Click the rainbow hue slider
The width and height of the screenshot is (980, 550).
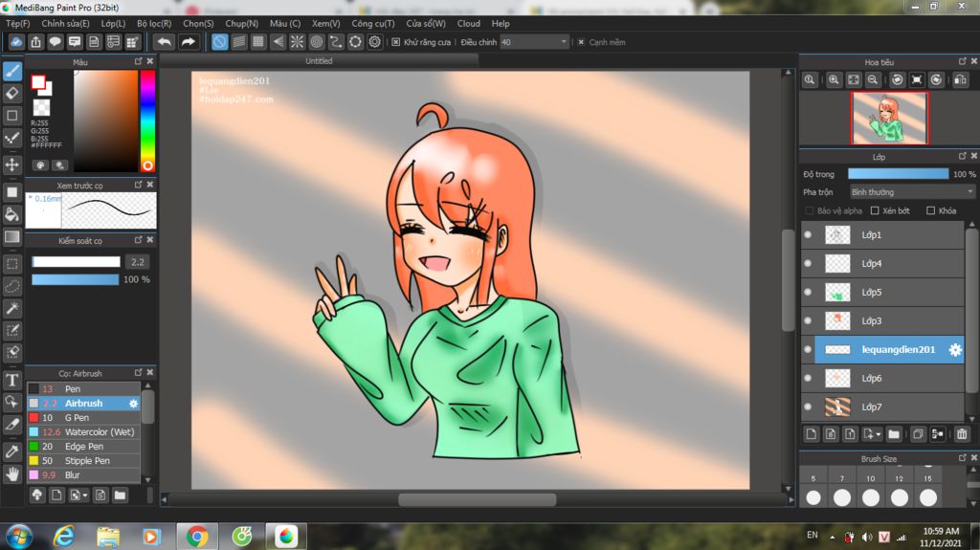pyautogui.click(x=147, y=121)
